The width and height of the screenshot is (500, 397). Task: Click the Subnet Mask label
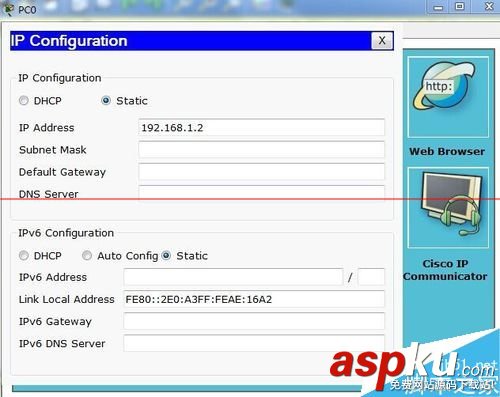click(x=53, y=150)
